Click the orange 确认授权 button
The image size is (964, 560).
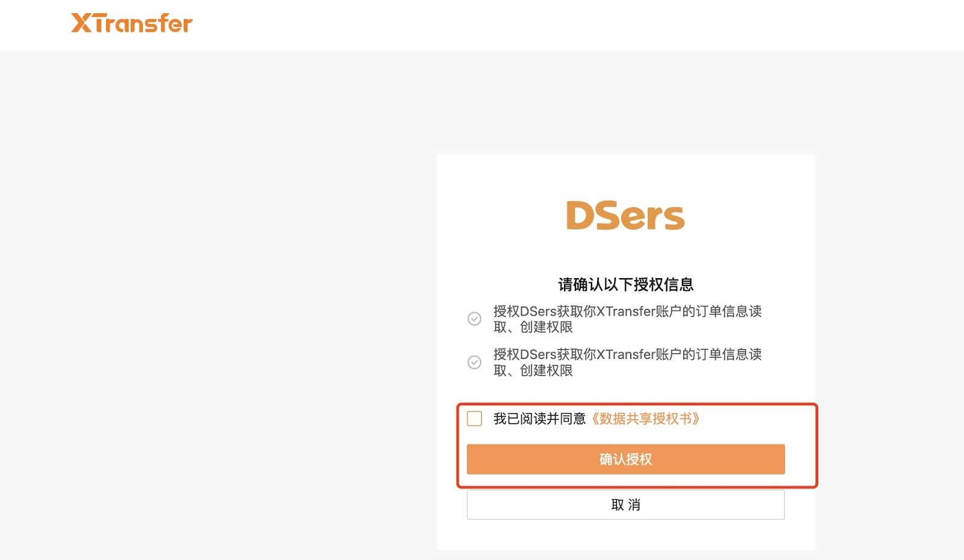point(625,459)
